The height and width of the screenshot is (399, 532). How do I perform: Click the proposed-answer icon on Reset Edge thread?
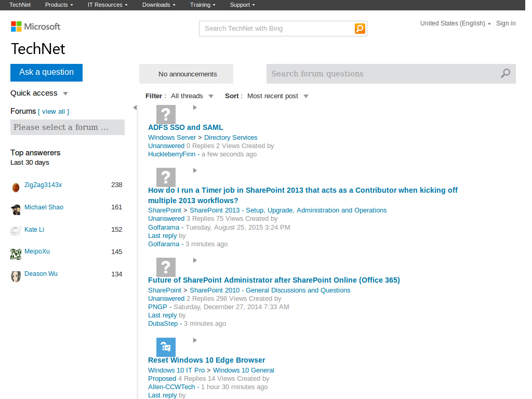coord(165,347)
